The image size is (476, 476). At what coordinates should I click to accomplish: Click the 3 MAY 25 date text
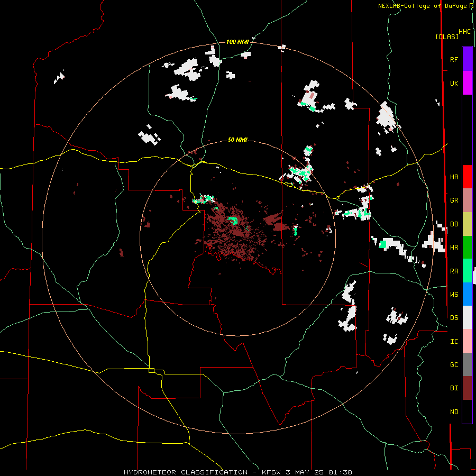(305, 472)
